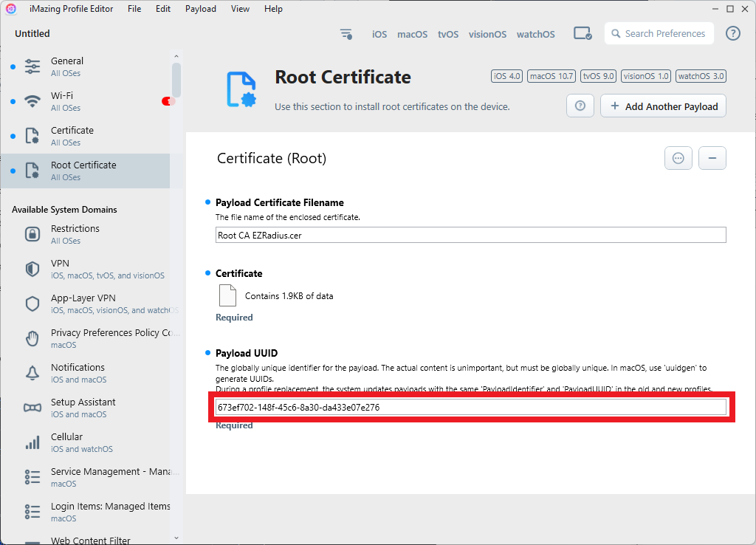Open the help question mark in the top right
The width and height of the screenshot is (756, 545).
[x=733, y=33]
